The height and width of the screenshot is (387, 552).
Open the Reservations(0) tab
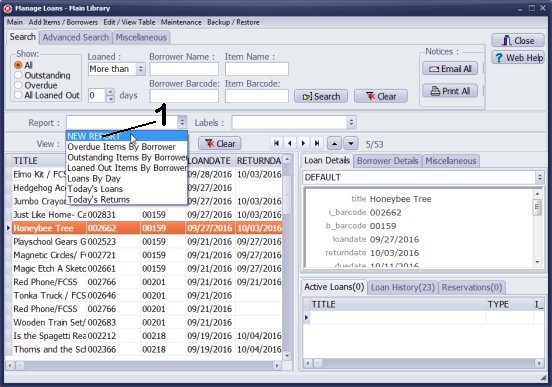coord(472,287)
